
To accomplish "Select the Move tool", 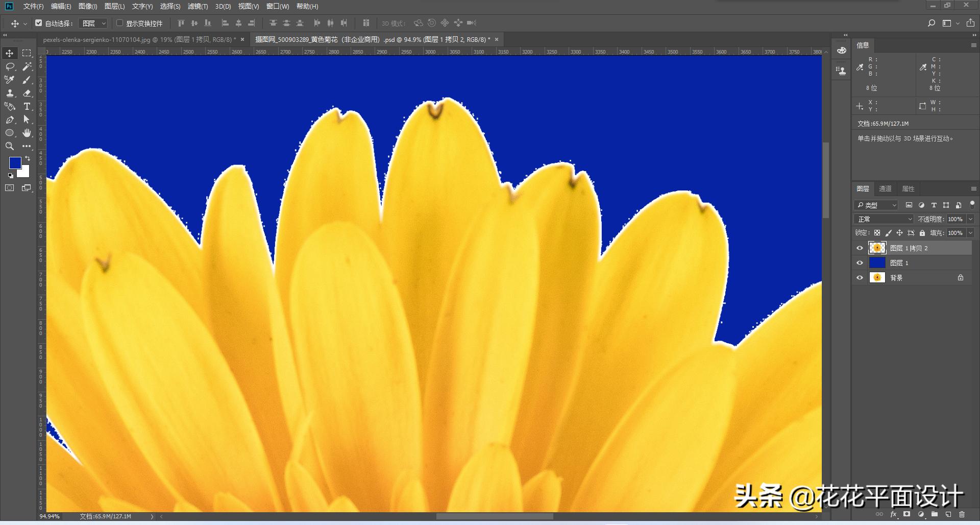I will coord(10,53).
